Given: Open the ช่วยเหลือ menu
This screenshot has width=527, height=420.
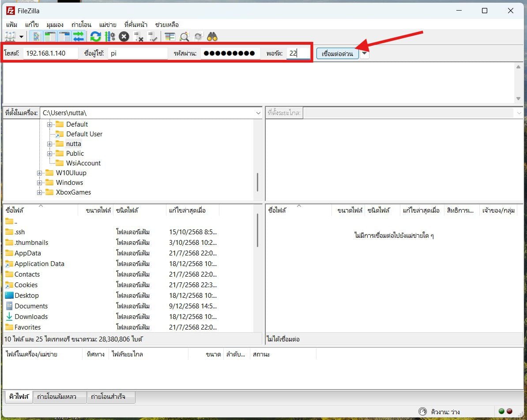Looking at the screenshot, I should pos(167,25).
